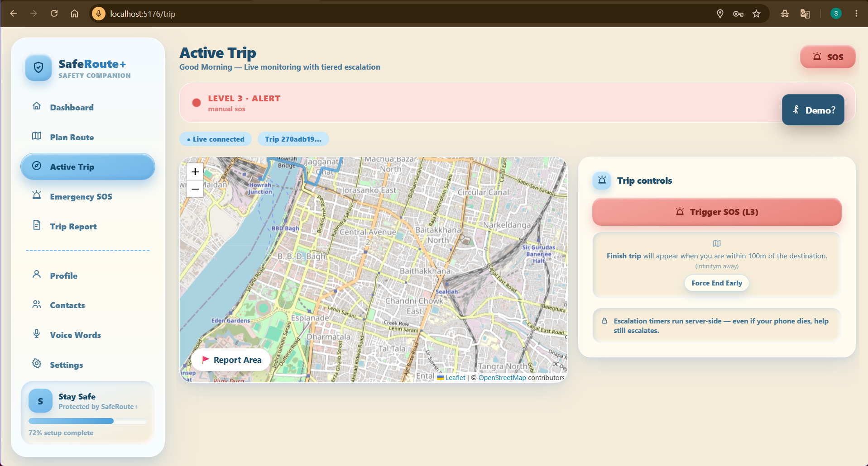Go to Plan Route in sidebar
The width and height of the screenshot is (868, 466).
[87, 137]
